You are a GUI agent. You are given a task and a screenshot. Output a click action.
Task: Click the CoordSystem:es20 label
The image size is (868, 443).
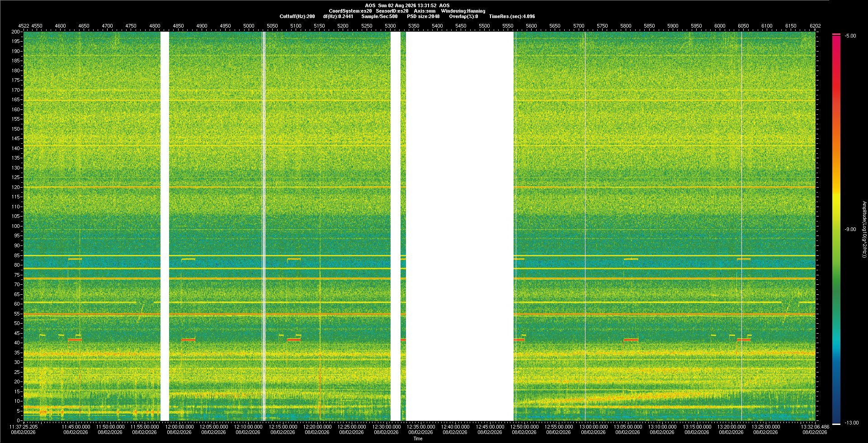tap(350, 11)
